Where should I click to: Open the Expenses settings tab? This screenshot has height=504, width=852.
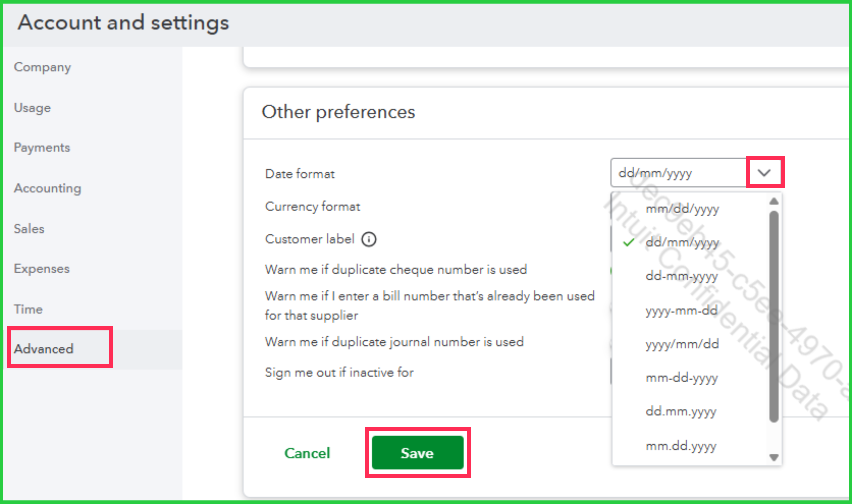click(42, 269)
